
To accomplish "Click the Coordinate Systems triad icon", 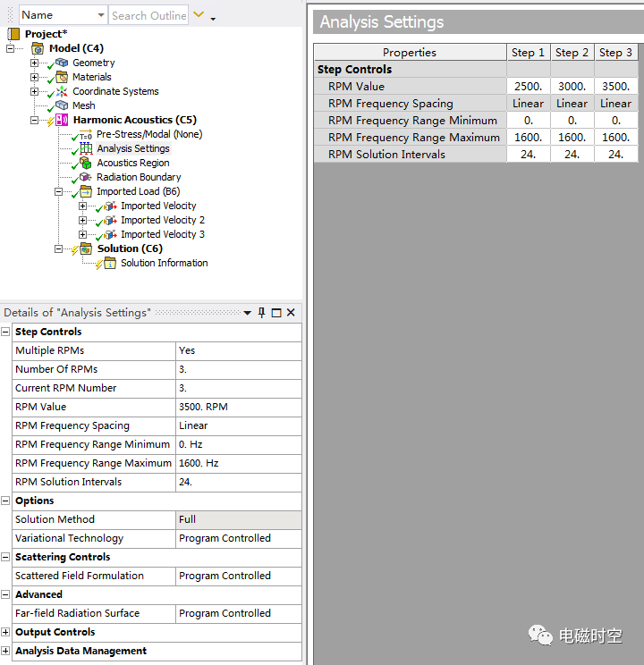I will coord(62,91).
